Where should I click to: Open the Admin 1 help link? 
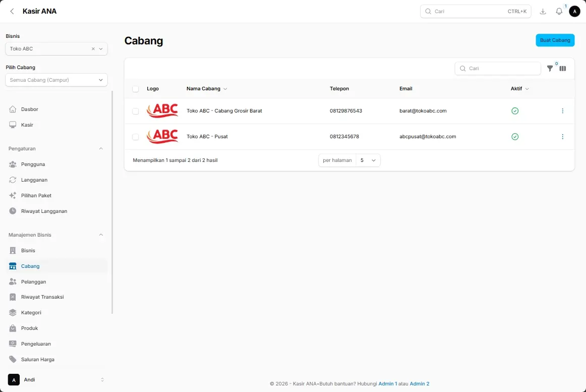pos(387,384)
